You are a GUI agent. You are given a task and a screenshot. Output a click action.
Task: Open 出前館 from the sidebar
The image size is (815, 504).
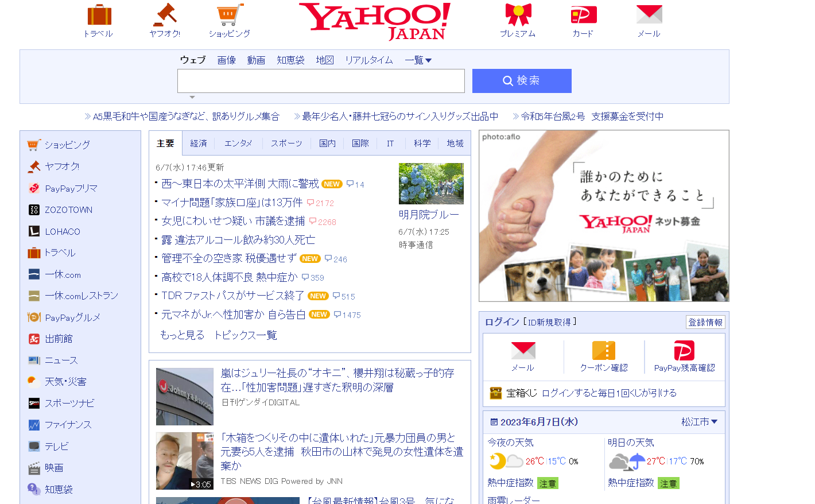tap(33, 339)
